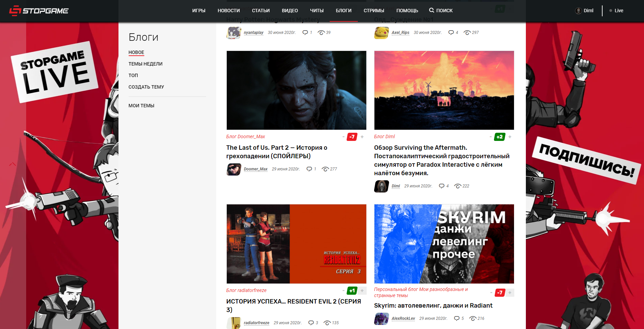Click nyantaplay author avatar
Viewport: 644px width, 329px height.
[234, 33]
